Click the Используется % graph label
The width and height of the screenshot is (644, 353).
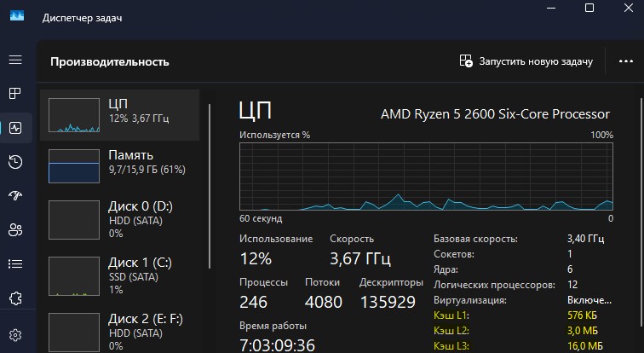(x=275, y=136)
